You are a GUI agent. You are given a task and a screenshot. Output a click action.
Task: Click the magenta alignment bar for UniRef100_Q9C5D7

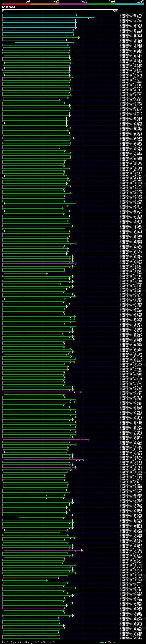click(39, 263)
